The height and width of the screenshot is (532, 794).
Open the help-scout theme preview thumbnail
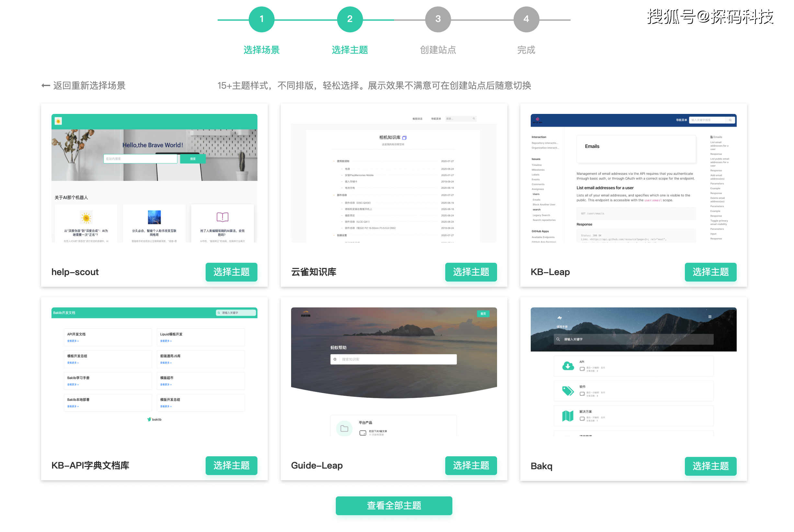[x=154, y=178]
